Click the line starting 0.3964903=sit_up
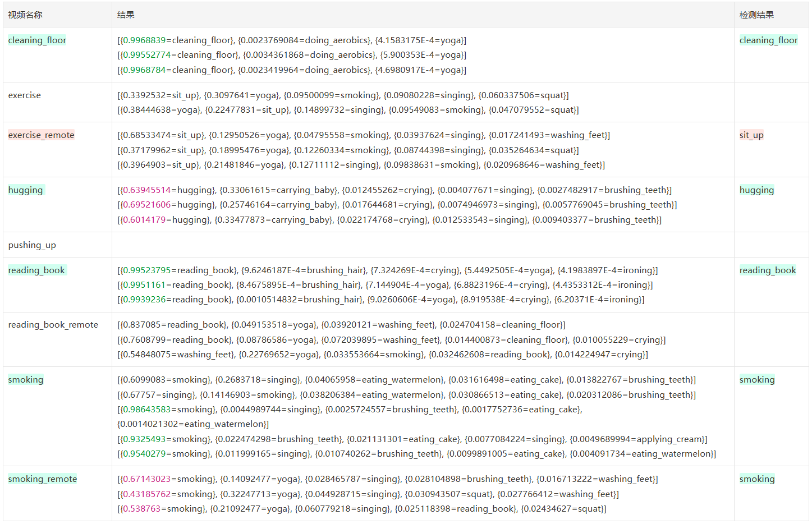This screenshot has height=524, width=812. tap(361, 165)
